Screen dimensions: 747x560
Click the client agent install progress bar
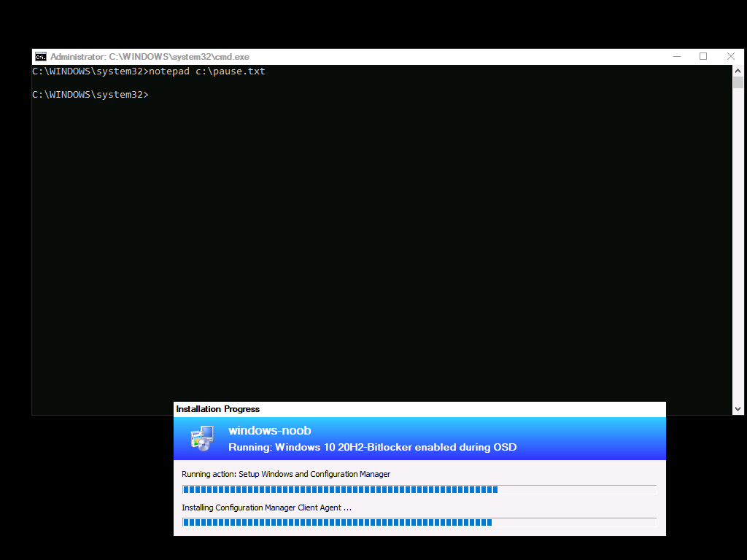[419, 522]
